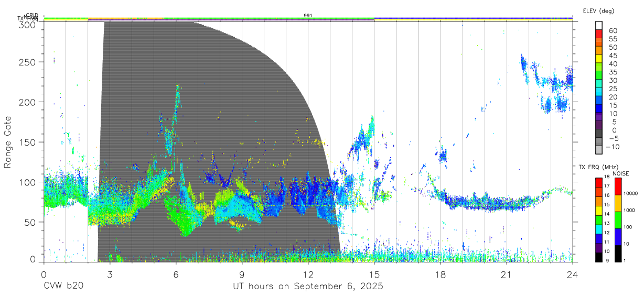Click the '−10' label on ELEV scale
The image size is (644, 297).
coord(613,147)
